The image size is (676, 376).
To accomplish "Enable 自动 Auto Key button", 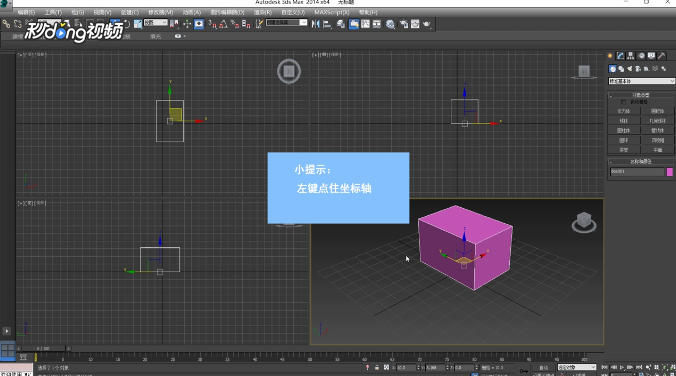I will [543, 367].
